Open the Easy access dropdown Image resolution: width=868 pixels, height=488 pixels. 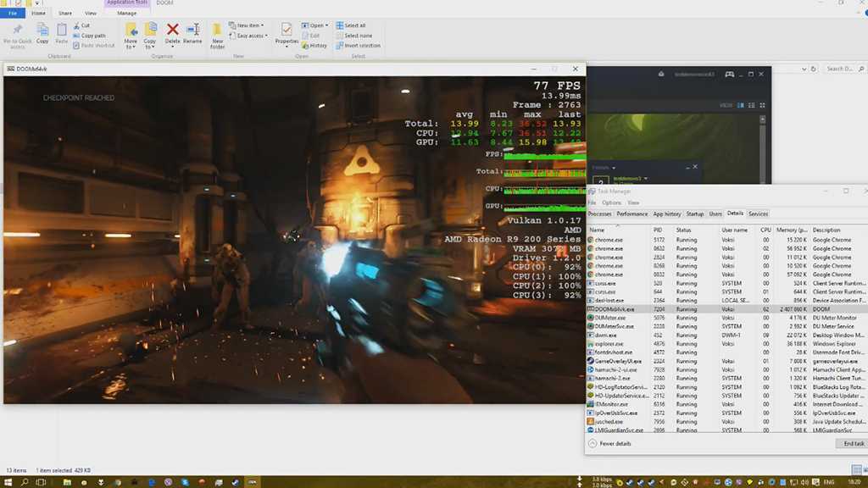pos(248,36)
